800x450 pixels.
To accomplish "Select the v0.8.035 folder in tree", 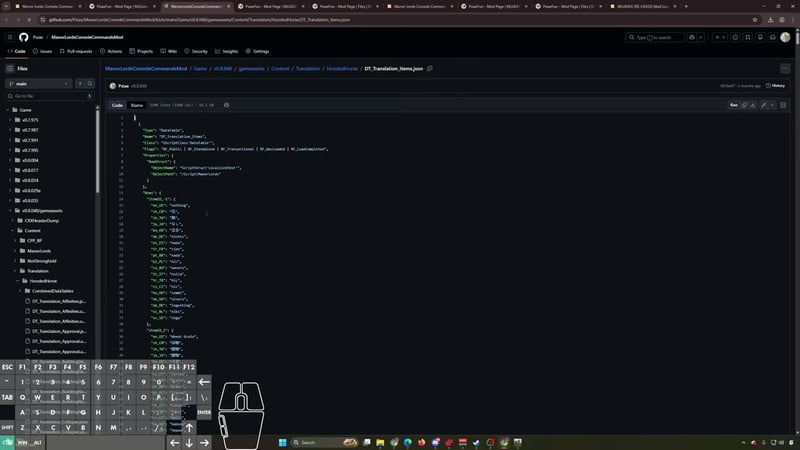I will pyautogui.click(x=30, y=201).
